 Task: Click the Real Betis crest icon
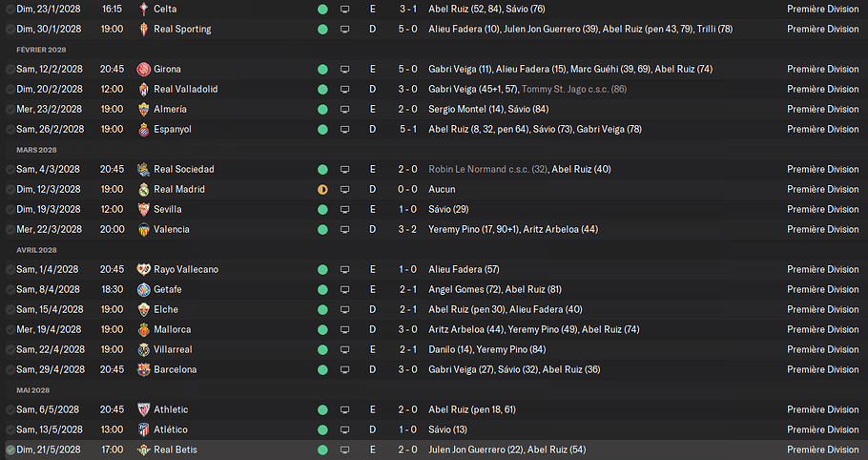pyautogui.click(x=143, y=450)
